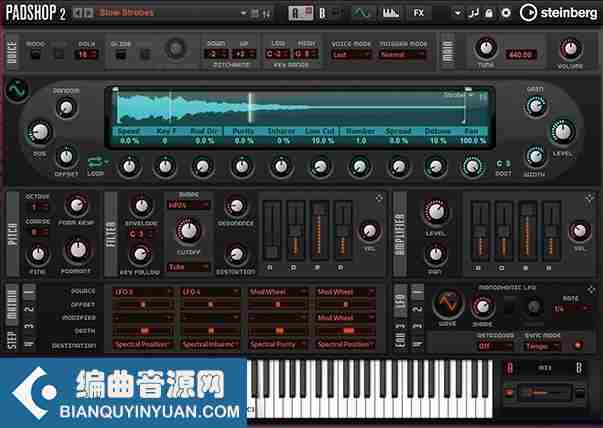Click the filter Cutoff knob
The image size is (603, 428).
click(x=188, y=231)
